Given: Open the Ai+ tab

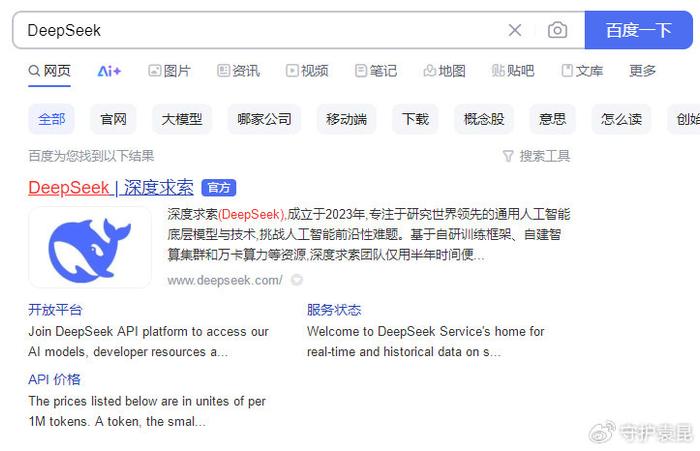Looking at the screenshot, I should coord(109,71).
